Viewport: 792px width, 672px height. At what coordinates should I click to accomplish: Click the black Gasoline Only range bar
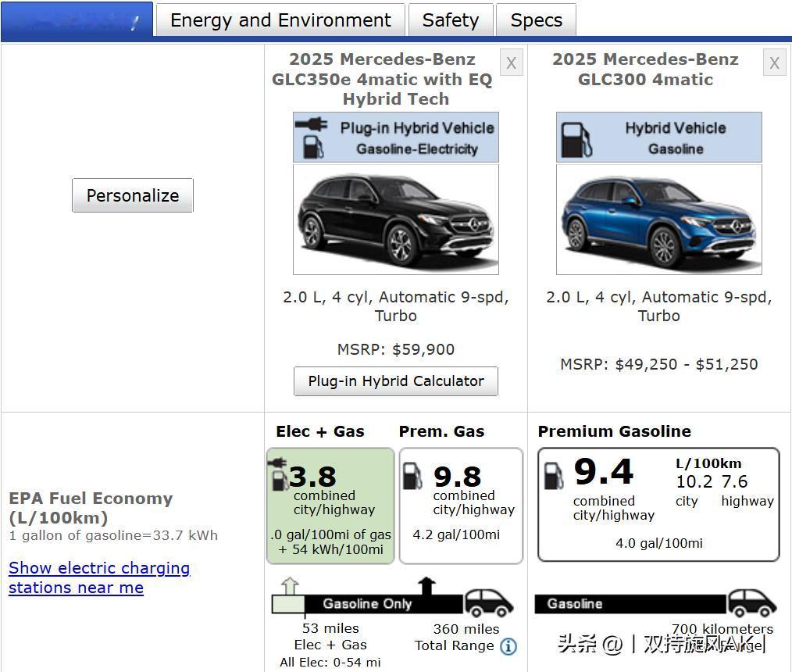pos(383,604)
